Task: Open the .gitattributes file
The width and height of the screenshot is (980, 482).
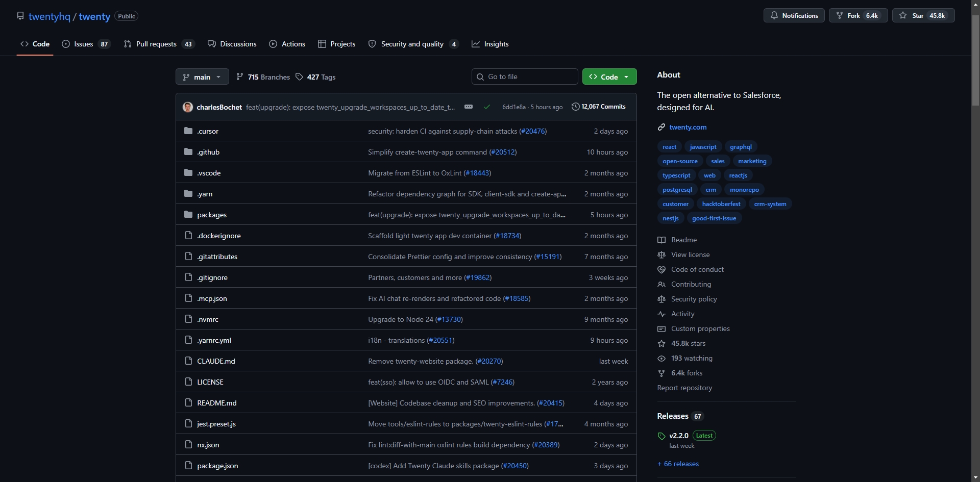Action: click(x=217, y=257)
